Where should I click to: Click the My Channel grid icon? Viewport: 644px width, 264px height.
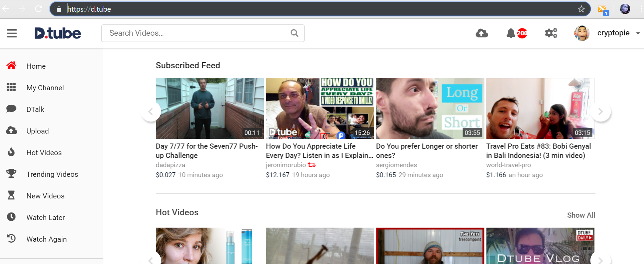11,87
